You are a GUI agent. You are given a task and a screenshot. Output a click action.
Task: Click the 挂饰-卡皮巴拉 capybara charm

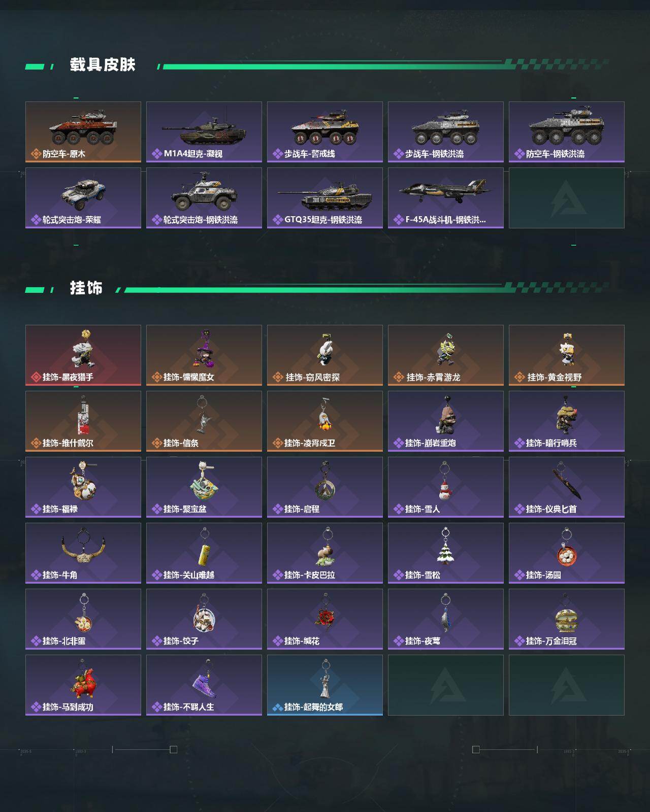point(325,553)
